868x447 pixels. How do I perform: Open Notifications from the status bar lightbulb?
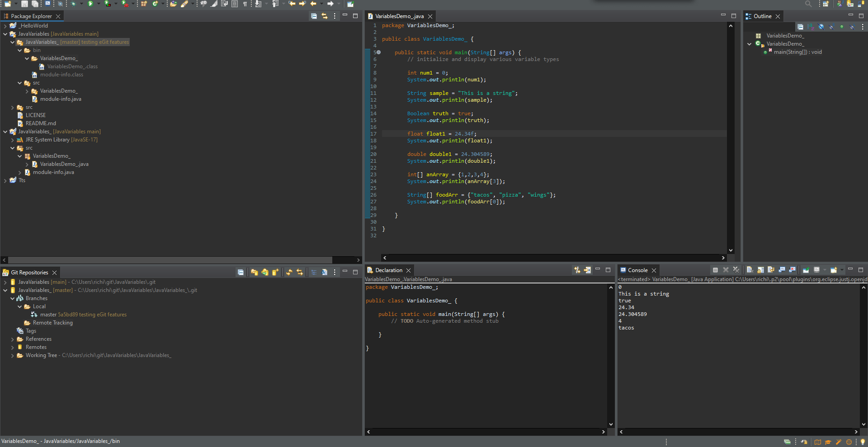point(863,442)
